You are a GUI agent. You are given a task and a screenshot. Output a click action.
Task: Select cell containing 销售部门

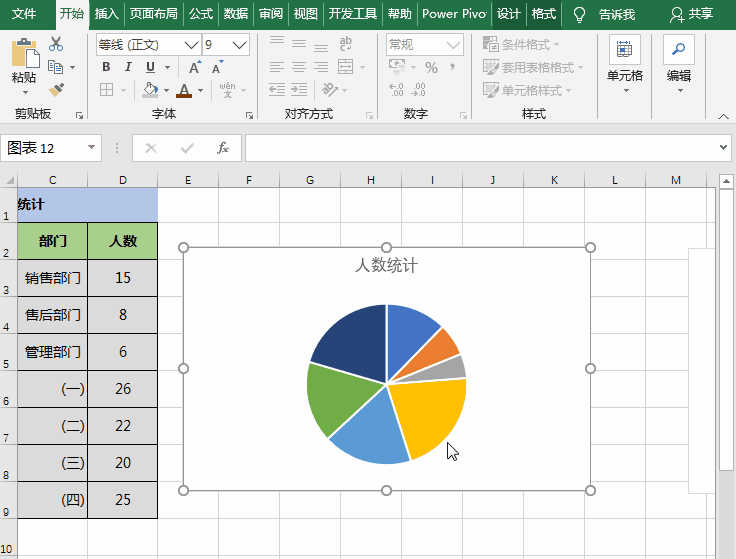pos(53,278)
